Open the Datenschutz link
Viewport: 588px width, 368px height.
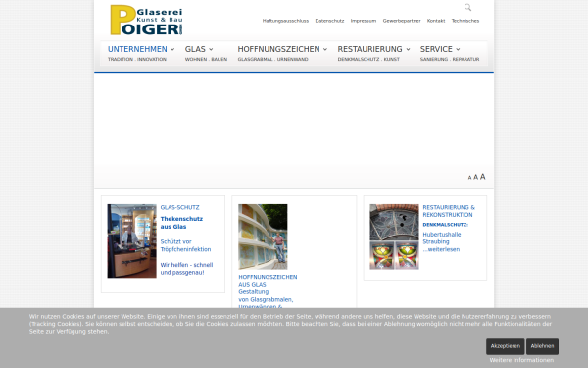pyautogui.click(x=329, y=21)
